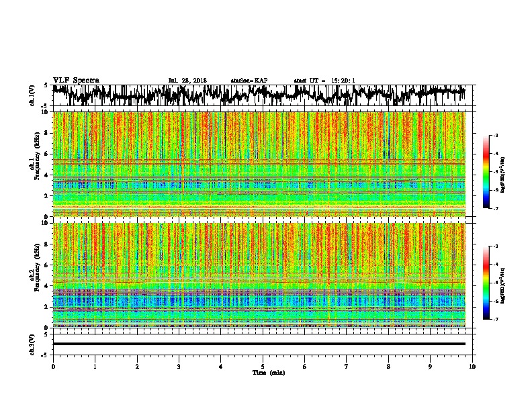Click inside the ch.2 spectrogram panel
The height and width of the screenshot is (411, 532).
(259, 275)
